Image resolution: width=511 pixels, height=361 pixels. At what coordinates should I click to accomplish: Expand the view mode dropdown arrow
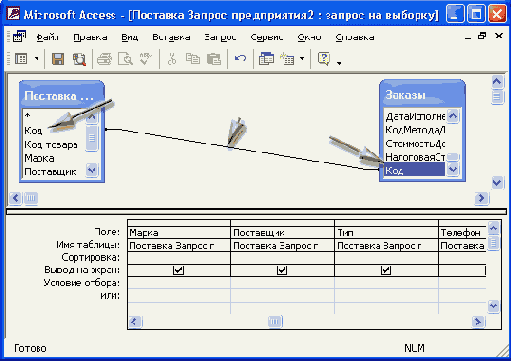point(36,59)
